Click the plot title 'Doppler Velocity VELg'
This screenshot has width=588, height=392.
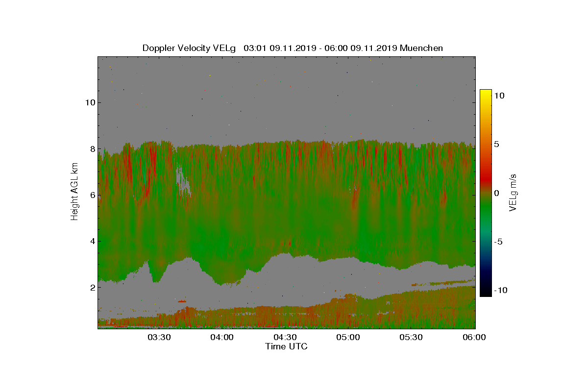coord(190,48)
